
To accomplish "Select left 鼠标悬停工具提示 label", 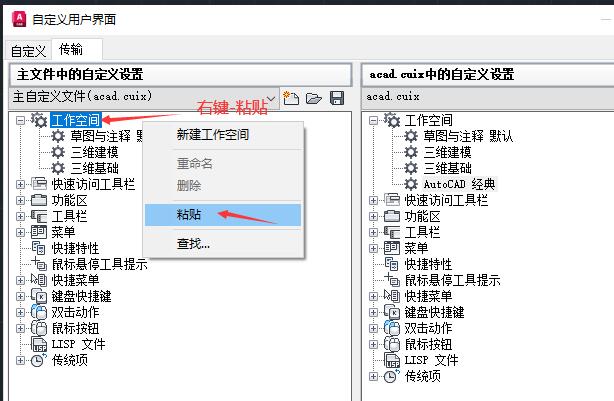I will (99, 264).
